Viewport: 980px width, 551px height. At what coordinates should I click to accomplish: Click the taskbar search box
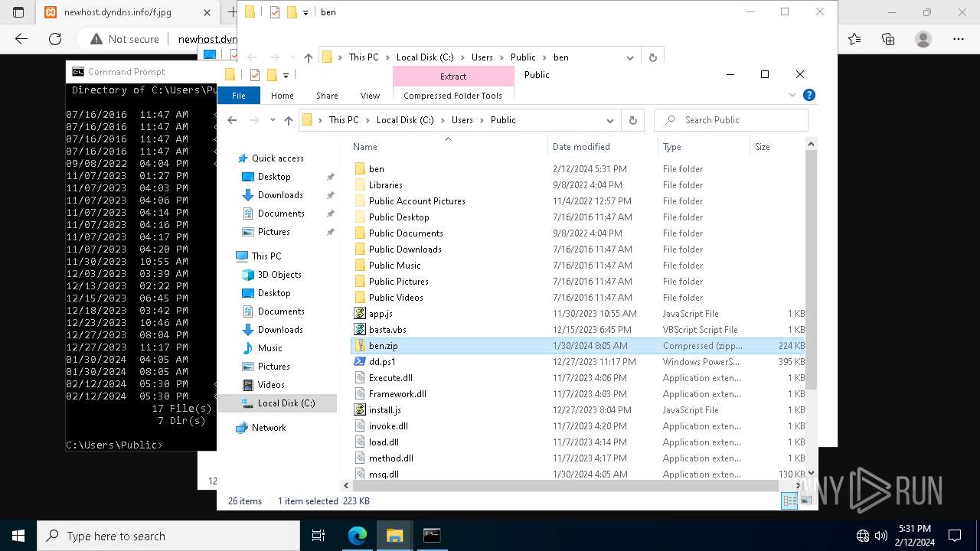point(168,536)
